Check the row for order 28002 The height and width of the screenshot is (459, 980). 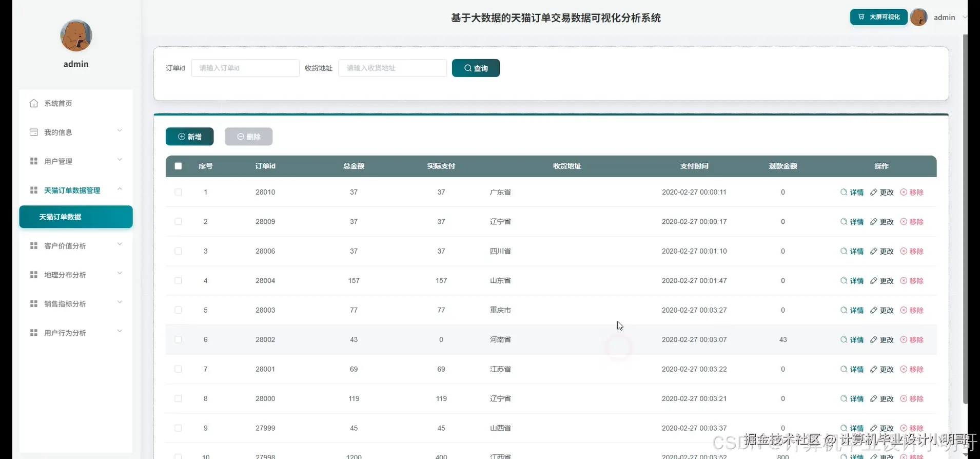178,340
